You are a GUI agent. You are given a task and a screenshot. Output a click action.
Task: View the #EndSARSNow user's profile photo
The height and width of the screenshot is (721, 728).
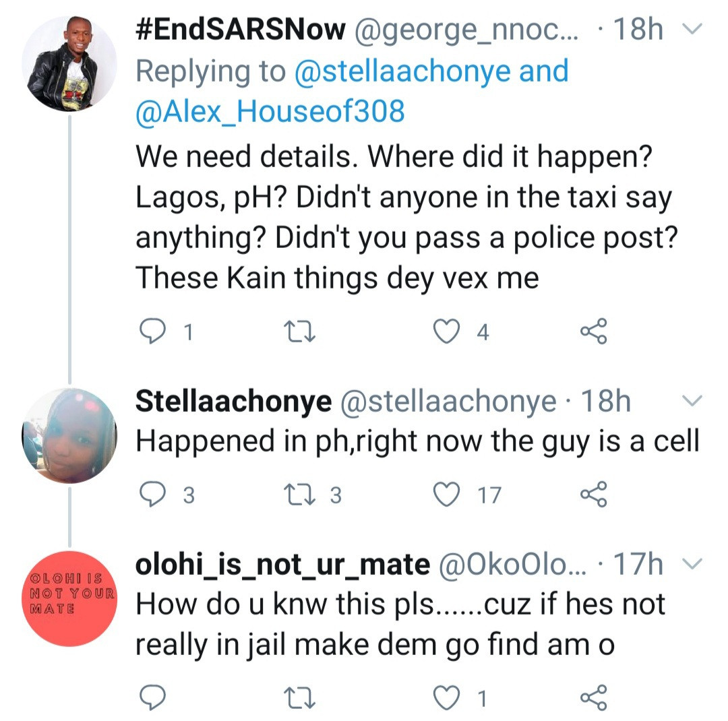coord(69,63)
